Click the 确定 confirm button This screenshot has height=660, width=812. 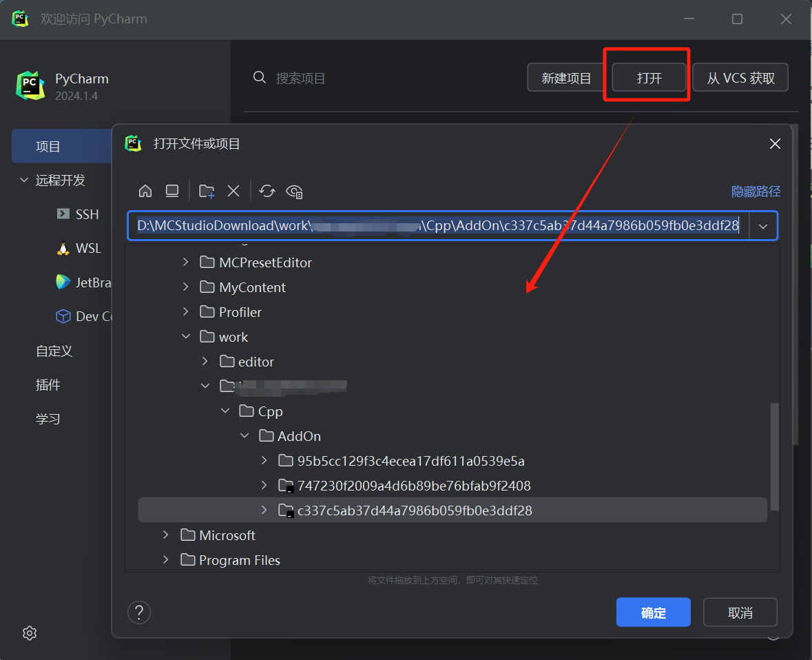653,612
